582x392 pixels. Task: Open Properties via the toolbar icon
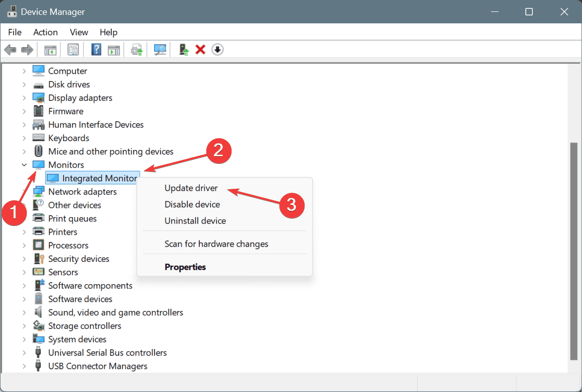pyautogui.click(x=73, y=50)
